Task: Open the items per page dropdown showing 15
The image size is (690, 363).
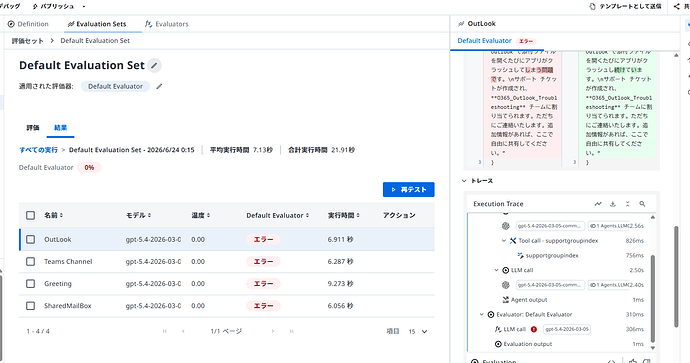Action: click(x=418, y=331)
